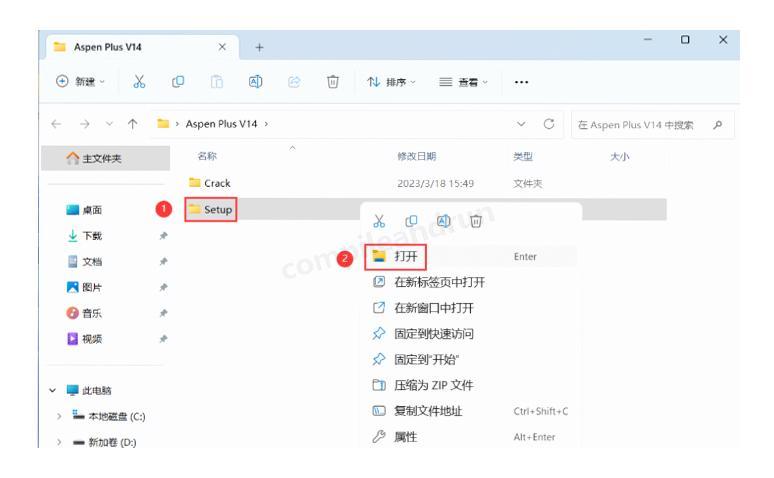
Task: Open Desktop (桌面) in sidebar
Action: click(x=84, y=210)
